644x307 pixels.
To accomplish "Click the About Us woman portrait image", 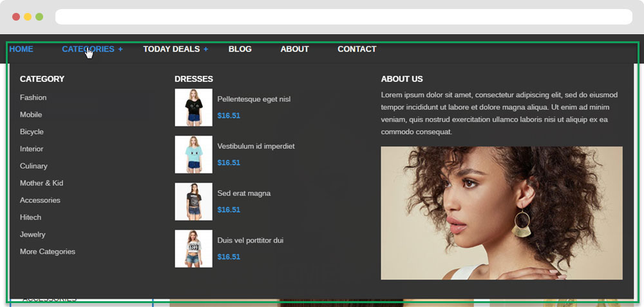I will (x=502, y=213).
